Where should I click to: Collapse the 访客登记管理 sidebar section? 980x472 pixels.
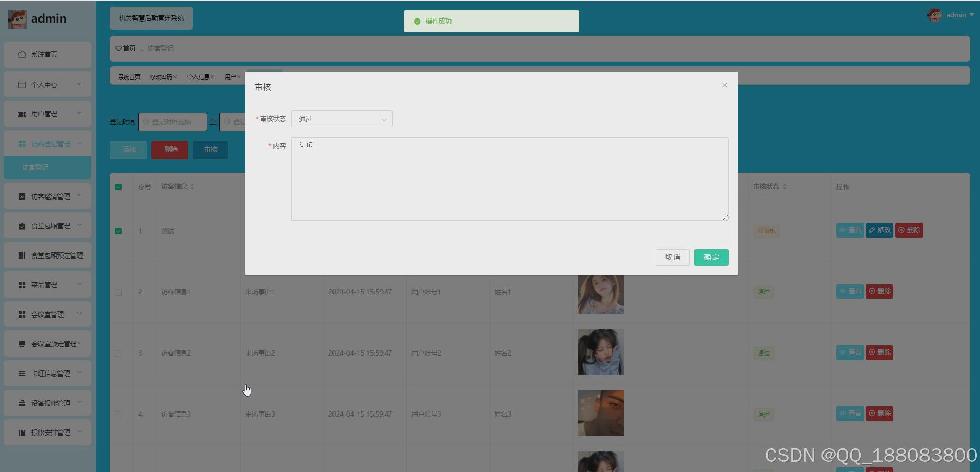click(x=47, y=143)
